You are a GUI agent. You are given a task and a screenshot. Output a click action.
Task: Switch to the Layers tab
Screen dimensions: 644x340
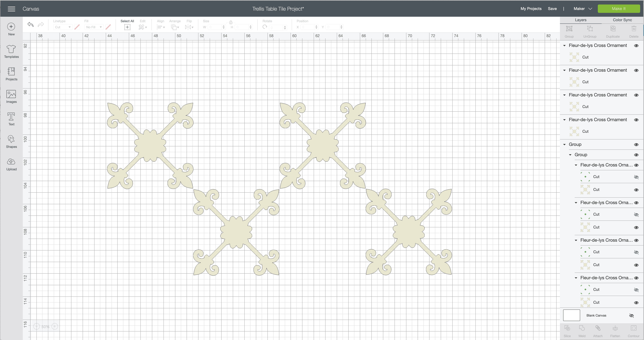coord(580,20)
